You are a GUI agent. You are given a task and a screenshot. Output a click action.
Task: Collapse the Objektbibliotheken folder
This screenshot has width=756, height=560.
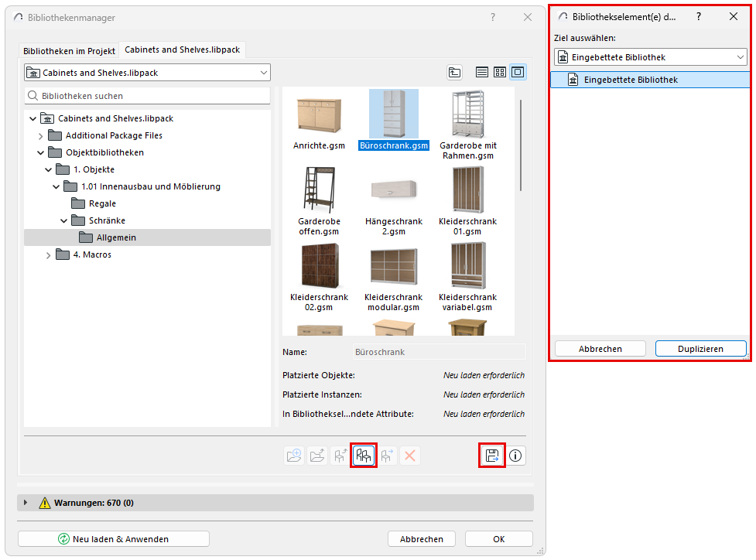point(40,153)
